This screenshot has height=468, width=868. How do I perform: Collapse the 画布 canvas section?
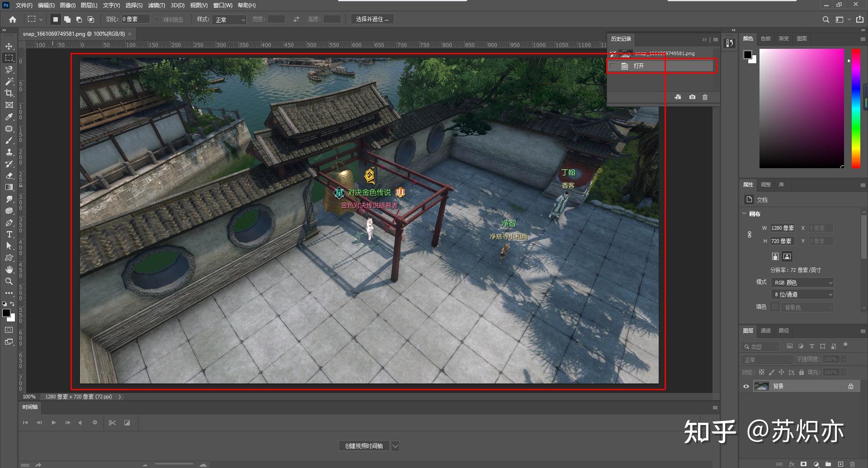pyautogui.click(x=745, y=213)
